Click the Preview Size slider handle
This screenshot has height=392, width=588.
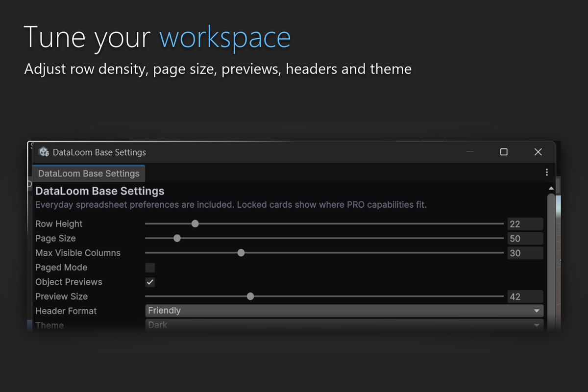pos(250,296)
